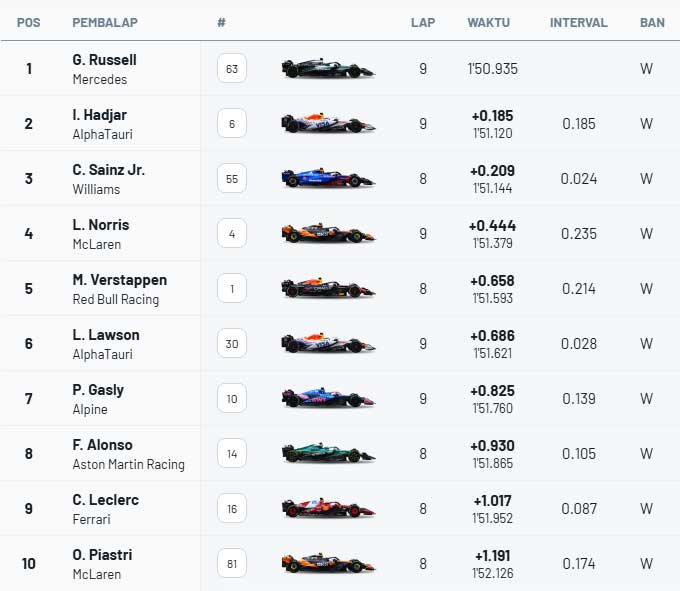Click George Russell's Mercedes car image

327,69
